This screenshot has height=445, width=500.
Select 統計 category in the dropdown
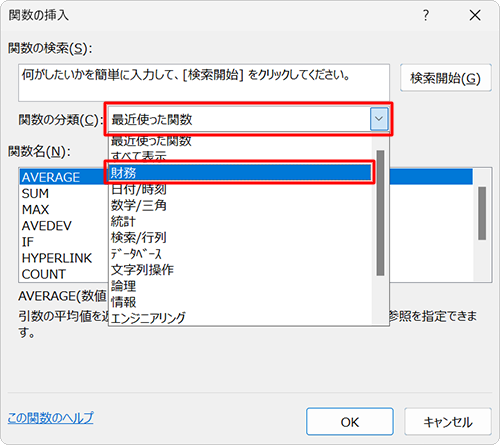240,221
